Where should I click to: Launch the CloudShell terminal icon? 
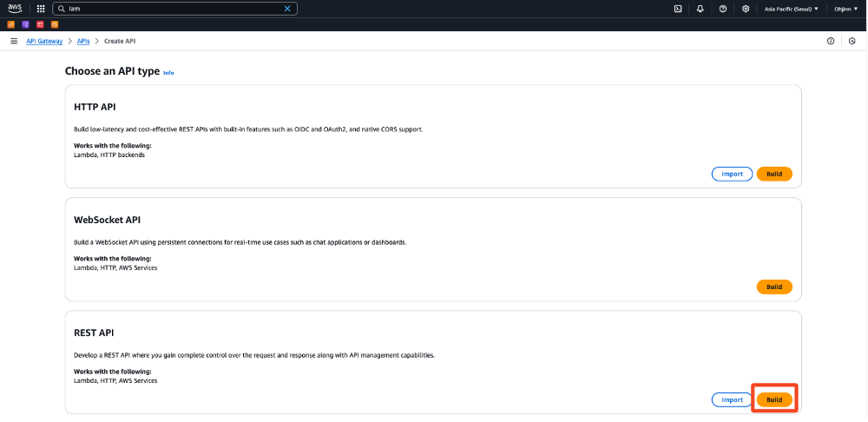[x=678, y=9]
